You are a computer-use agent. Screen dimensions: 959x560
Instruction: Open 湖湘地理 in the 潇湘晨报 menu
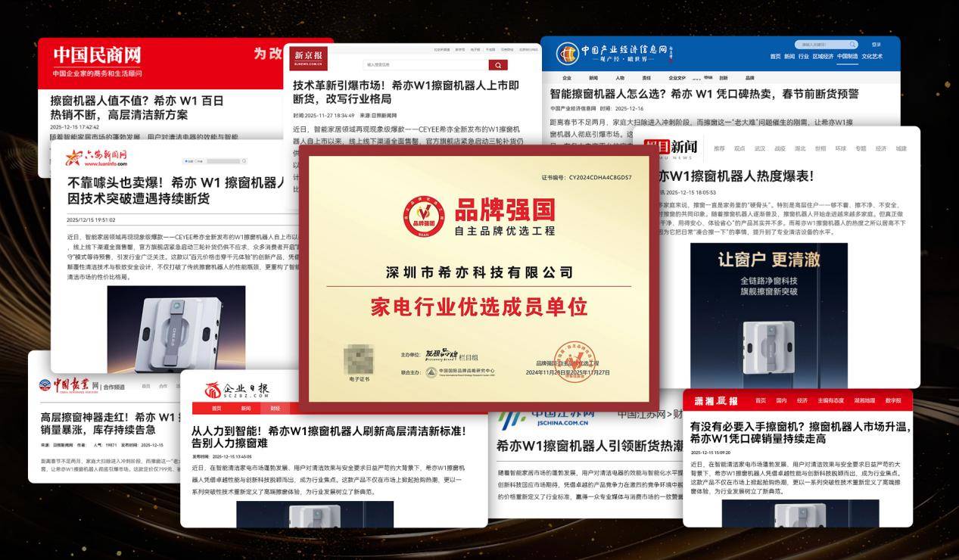pyautogui.click(x=864, y=400)
